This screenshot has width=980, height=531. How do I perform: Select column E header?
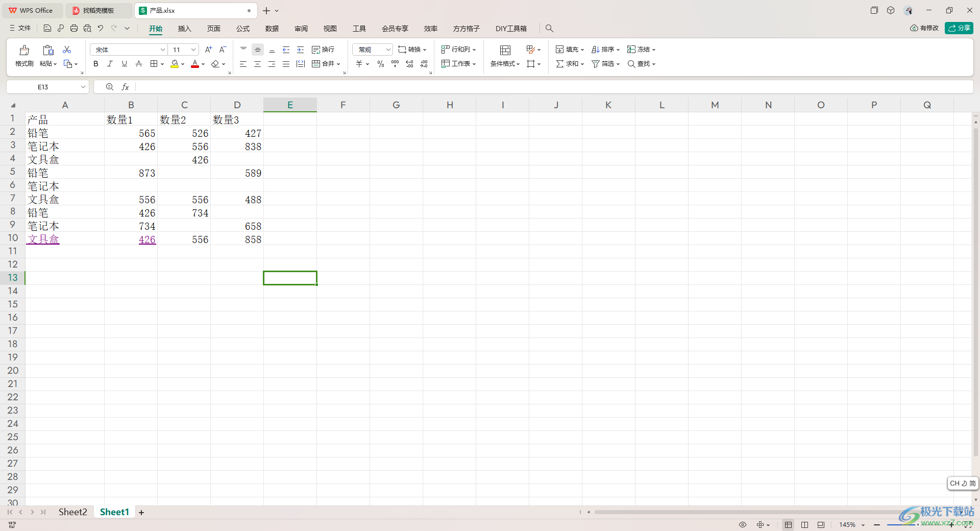tap(290, 105)
